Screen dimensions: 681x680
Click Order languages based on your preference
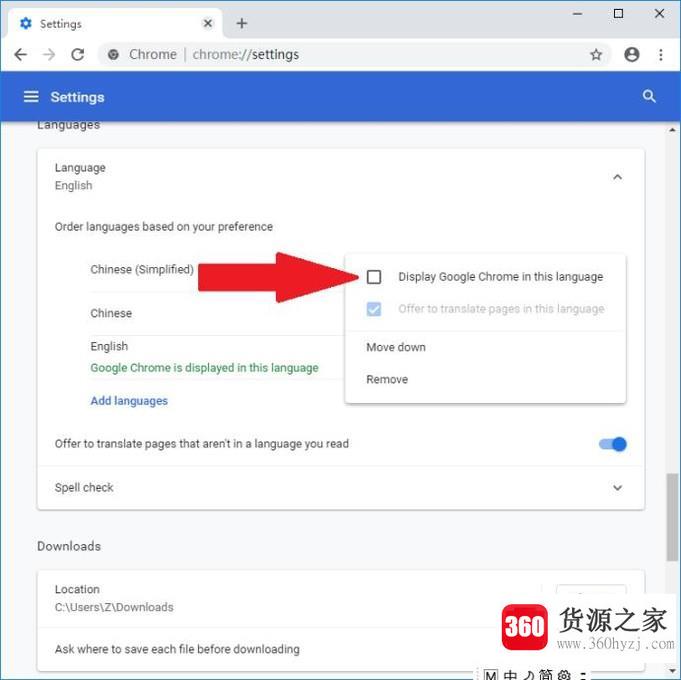(x=164, y=226)
